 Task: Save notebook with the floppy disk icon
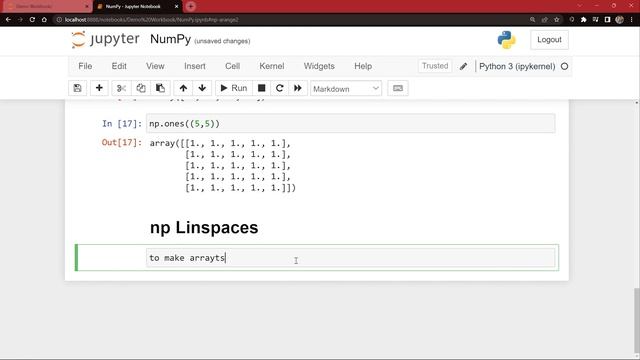[78, 88]
